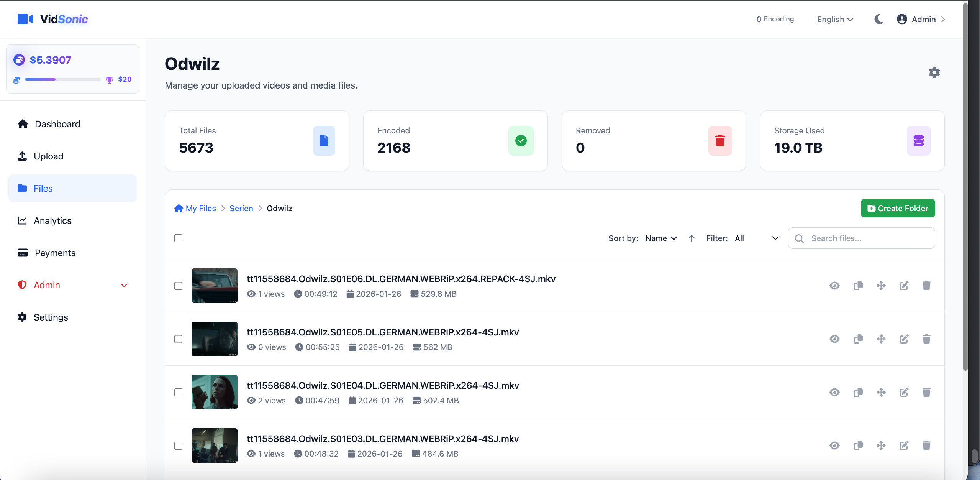Select the S01E05 file checkbox
The width and height of the screenshot is (980, 480).
click(x=178, y=339)
